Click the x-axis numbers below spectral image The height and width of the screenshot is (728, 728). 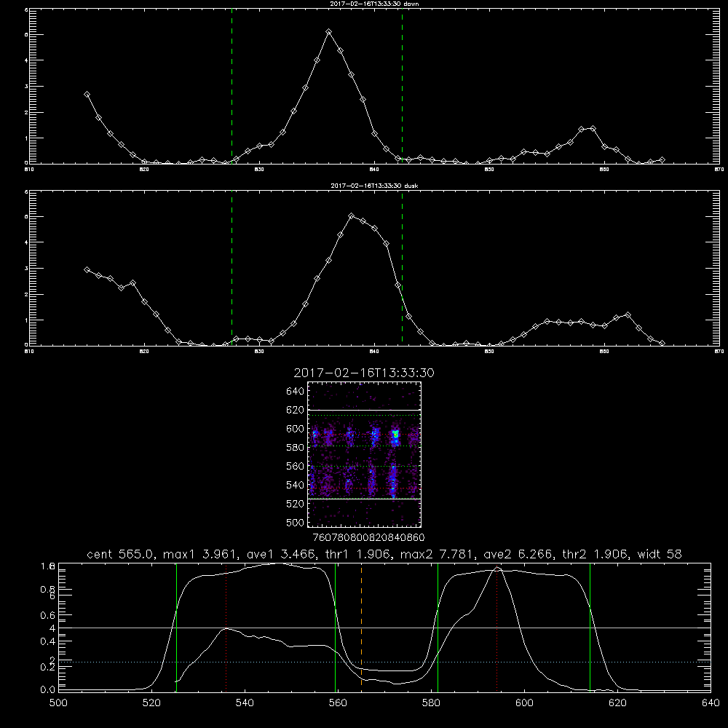tap(369, 538)
